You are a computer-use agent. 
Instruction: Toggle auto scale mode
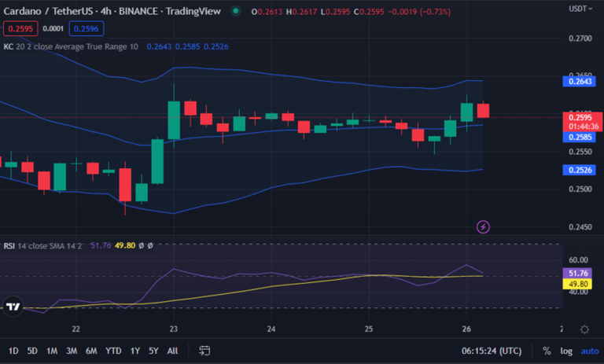pos(590,351)
